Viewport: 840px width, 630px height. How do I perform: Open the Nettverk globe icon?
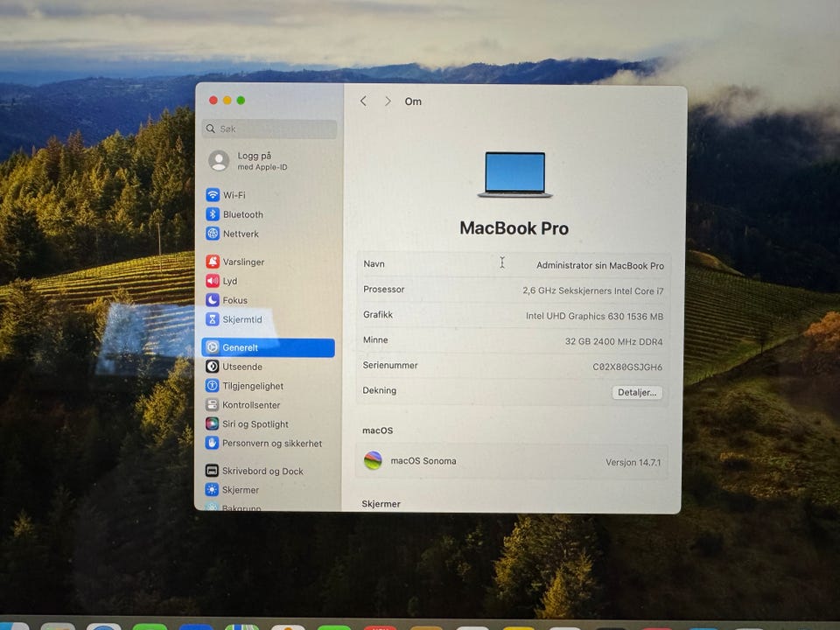213,233
